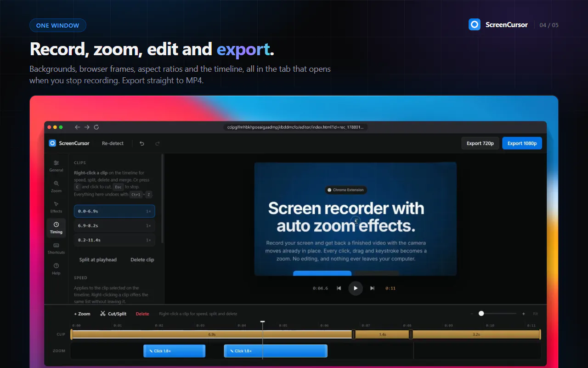Click the timeline zoom out minus
588x368 pixels.
coord(471,314)
